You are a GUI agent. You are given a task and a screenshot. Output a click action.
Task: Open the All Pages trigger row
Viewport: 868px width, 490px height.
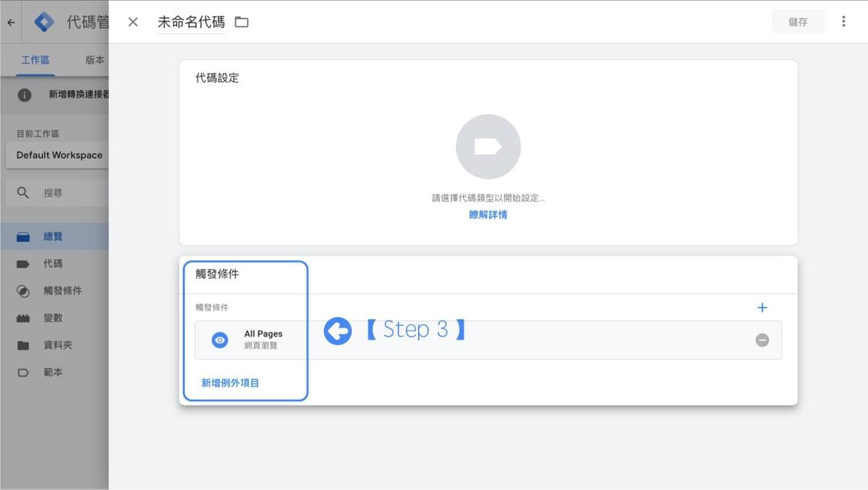coord(488,340)
